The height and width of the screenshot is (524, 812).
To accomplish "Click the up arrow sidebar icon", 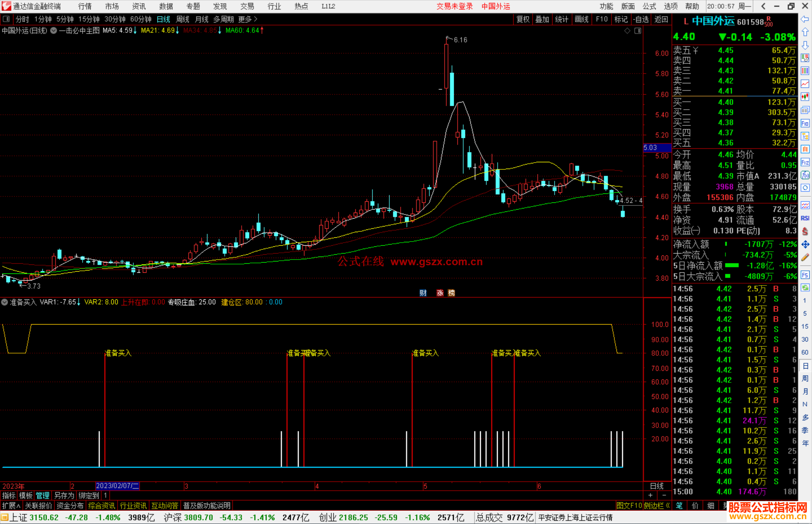I will 805,32.
